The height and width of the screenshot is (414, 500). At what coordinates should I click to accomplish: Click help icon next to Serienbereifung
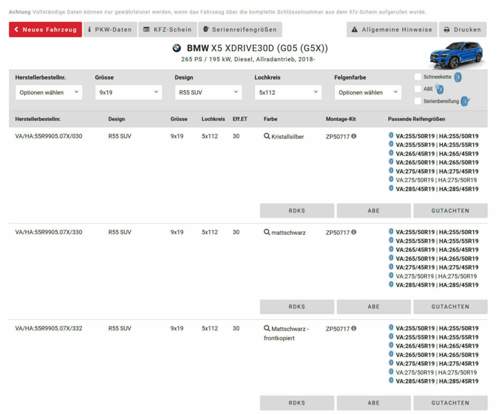point(464,101)
